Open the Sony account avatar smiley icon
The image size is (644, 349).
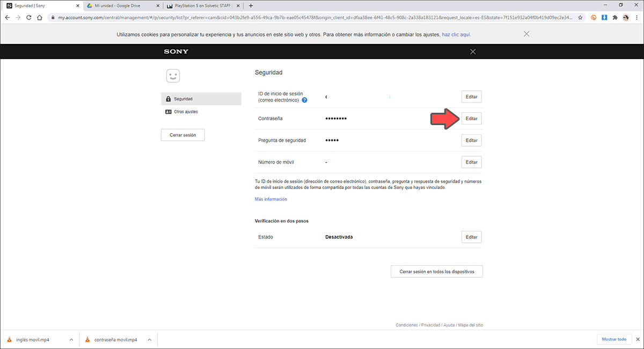pos(172,76)
